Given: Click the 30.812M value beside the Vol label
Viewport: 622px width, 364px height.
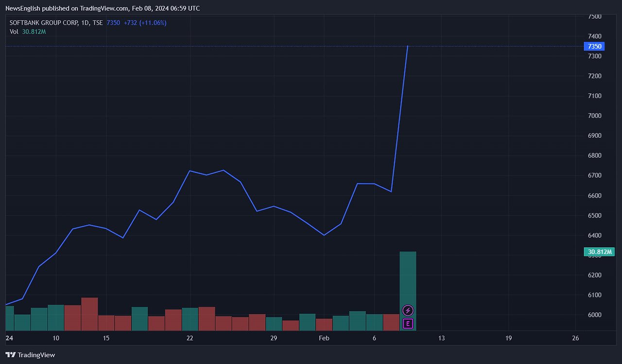Looking at the screenshot, I should [x=34, y=32].
